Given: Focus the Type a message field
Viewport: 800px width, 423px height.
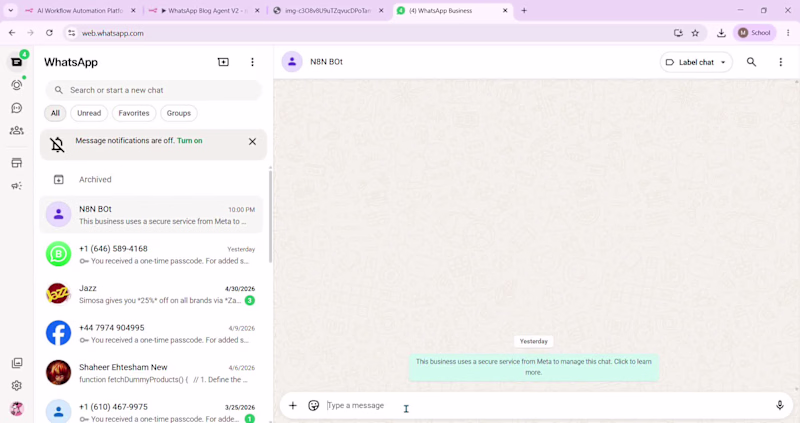Looking at the screenshot, I should click(546, 406).
